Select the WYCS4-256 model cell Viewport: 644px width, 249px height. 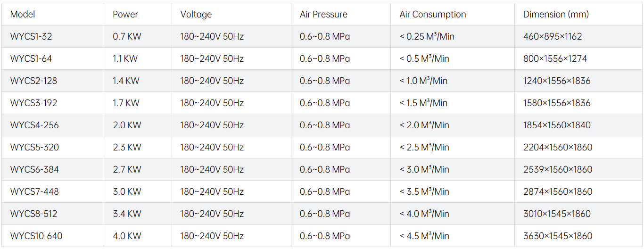(34, 125)
